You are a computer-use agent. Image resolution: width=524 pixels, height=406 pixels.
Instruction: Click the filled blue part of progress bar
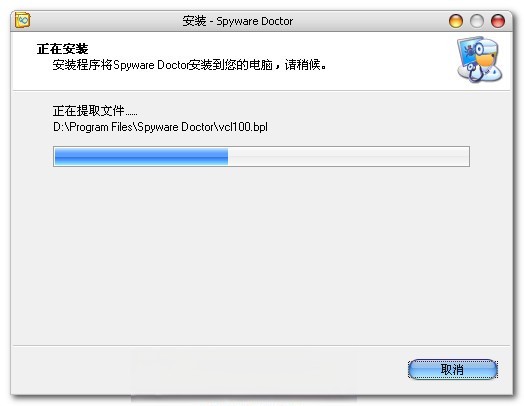(141, 156)
